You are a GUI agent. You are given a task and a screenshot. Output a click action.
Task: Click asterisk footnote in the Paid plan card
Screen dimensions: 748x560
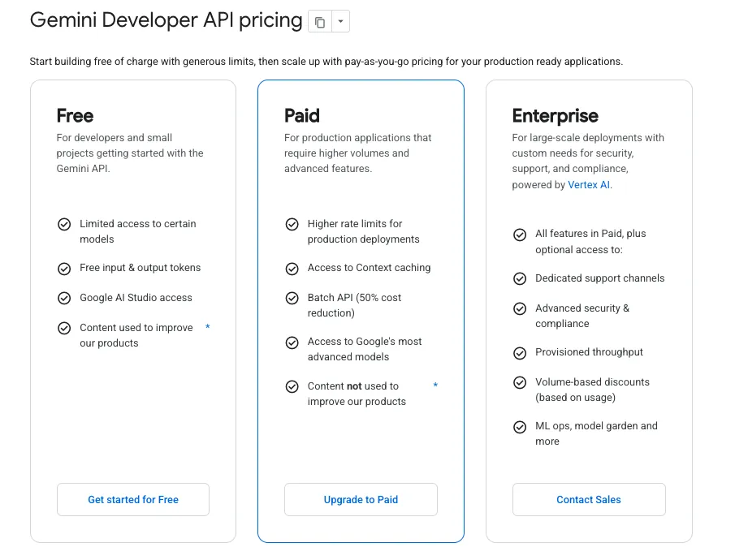[x=435, y=386]
